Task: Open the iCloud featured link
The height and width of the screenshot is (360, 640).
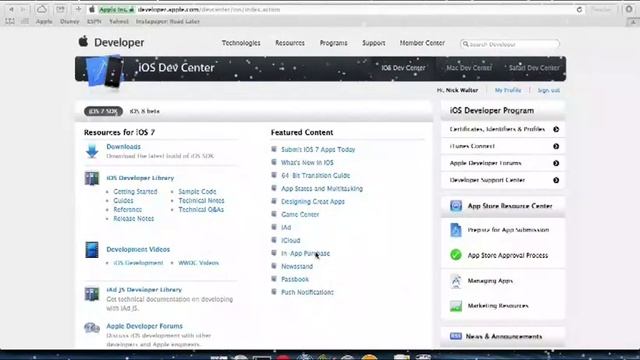Action: 291,240
